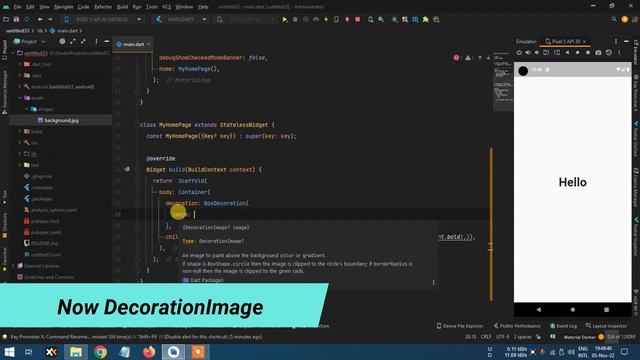Open Flutter Performance tool window
The image size is (640, 360).
(517, 326)
